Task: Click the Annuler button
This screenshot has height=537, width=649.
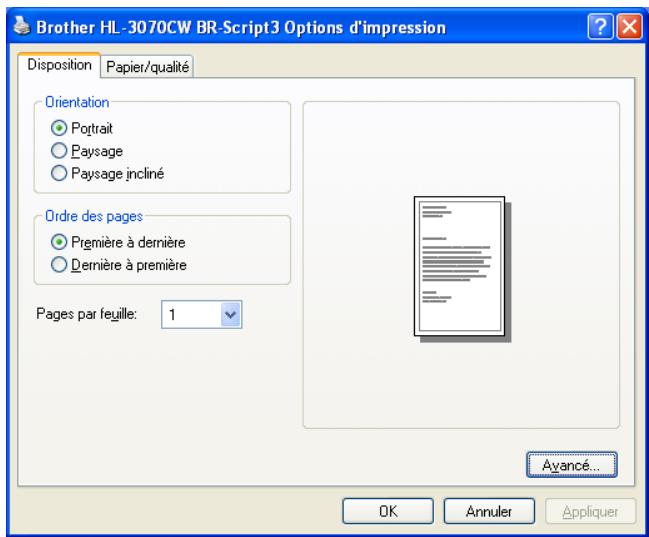Action: point(489,511)
